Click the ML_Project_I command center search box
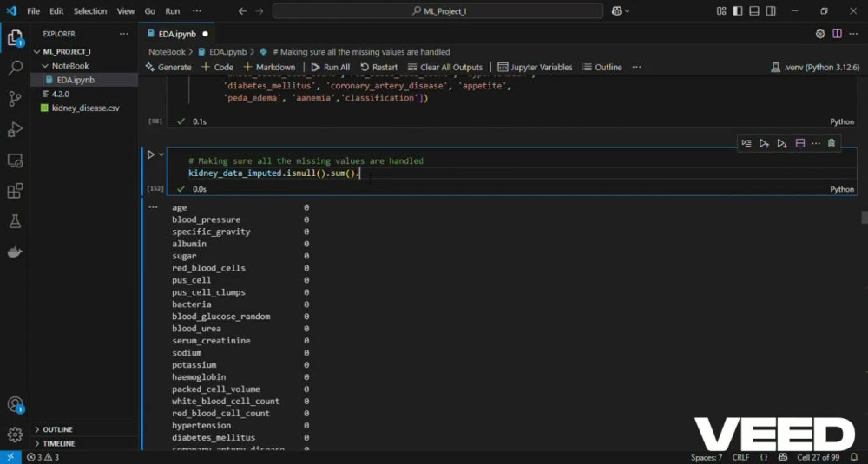 (x=437, y=11)
